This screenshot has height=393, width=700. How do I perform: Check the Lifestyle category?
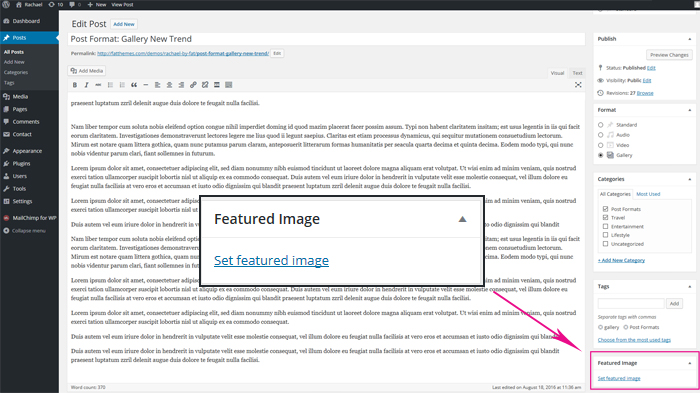pos(605,235)
